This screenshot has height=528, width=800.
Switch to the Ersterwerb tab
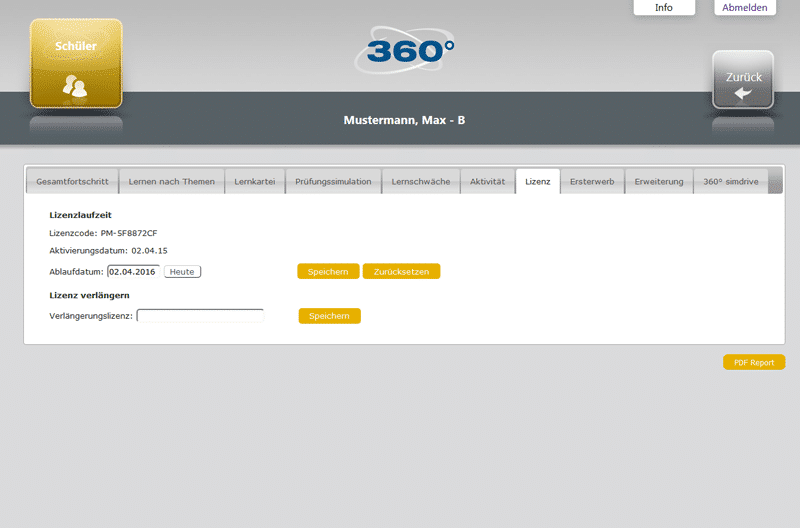coord(591,181)
